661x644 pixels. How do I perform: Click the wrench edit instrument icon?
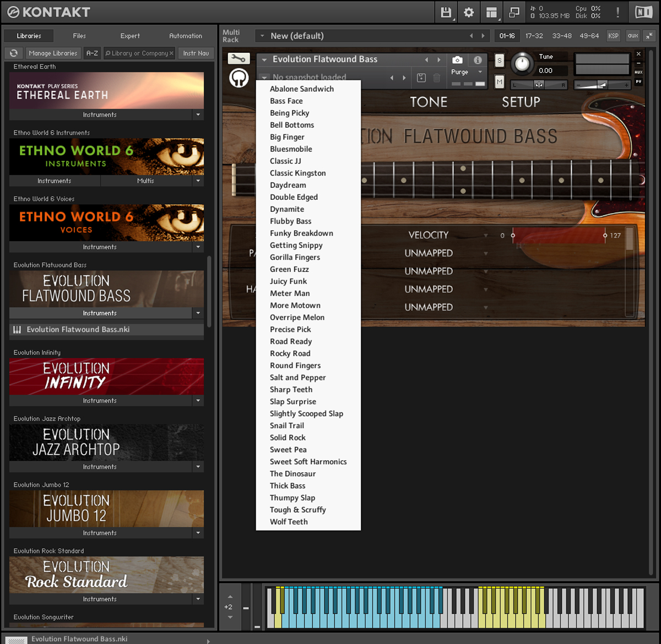pyautogui.click(x=239, y=58)
